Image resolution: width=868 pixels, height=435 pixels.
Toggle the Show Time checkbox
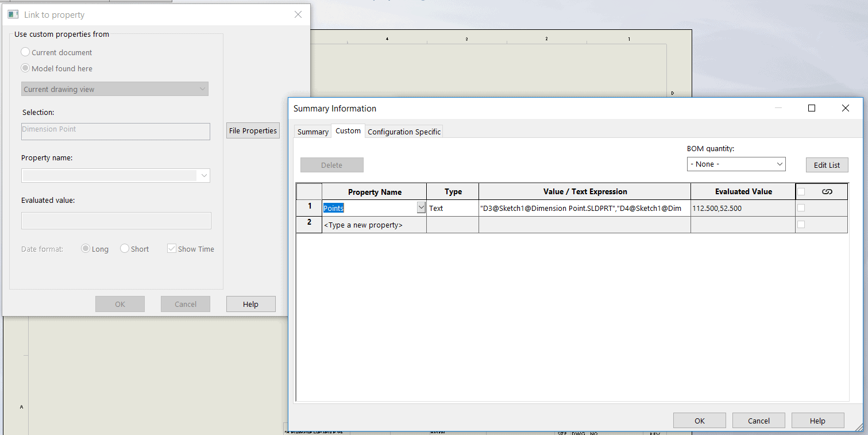[x=171, y=249]
